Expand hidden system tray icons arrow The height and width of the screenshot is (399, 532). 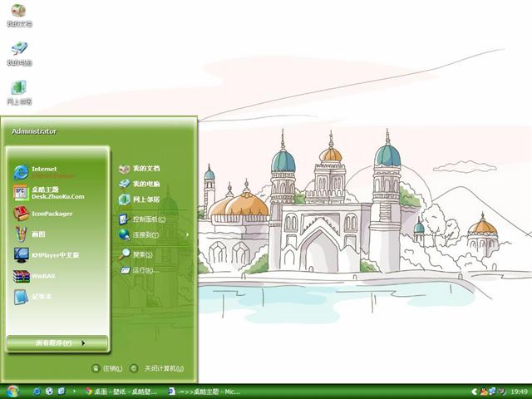(x=474, y=392)
